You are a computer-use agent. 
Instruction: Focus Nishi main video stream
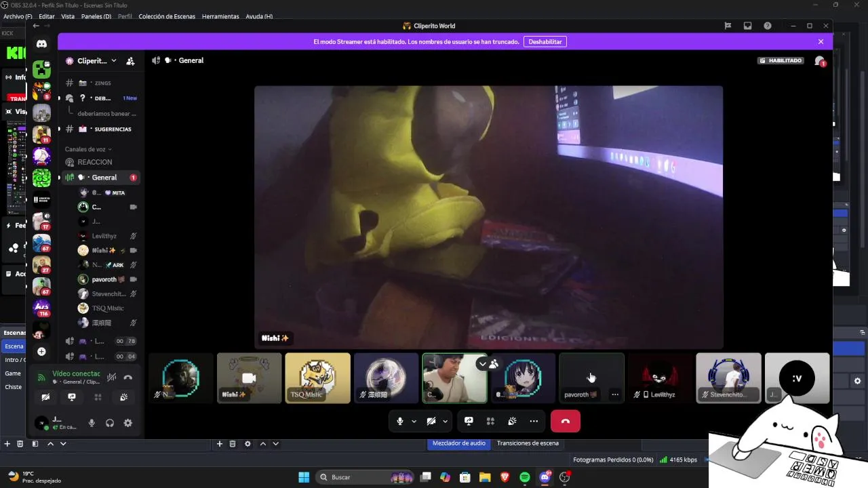(488, 217)
